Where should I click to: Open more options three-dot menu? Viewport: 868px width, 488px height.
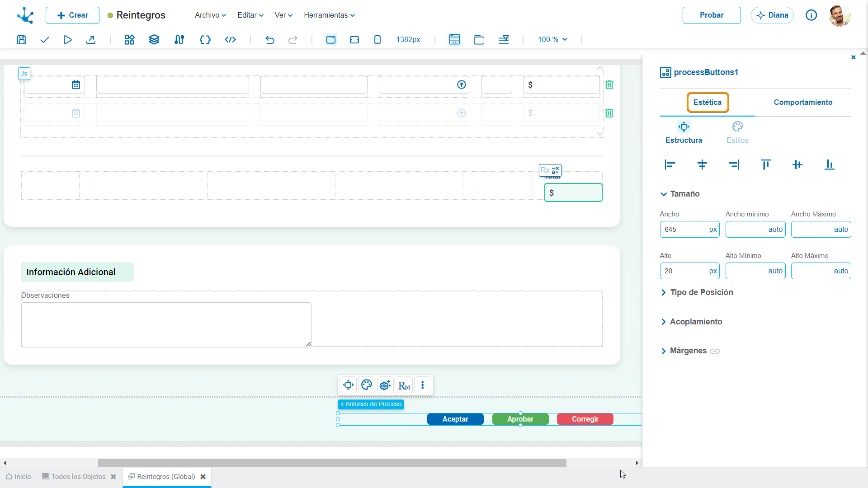pyautogui.click(x=423, y=385)
